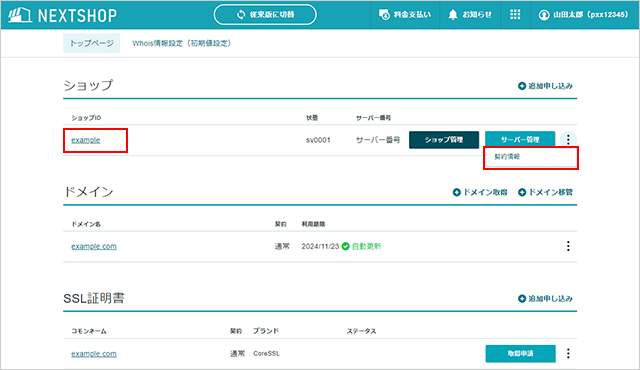Select the トップページ tab
Screen dimensions: 640x370
click(x=91, y=43)
